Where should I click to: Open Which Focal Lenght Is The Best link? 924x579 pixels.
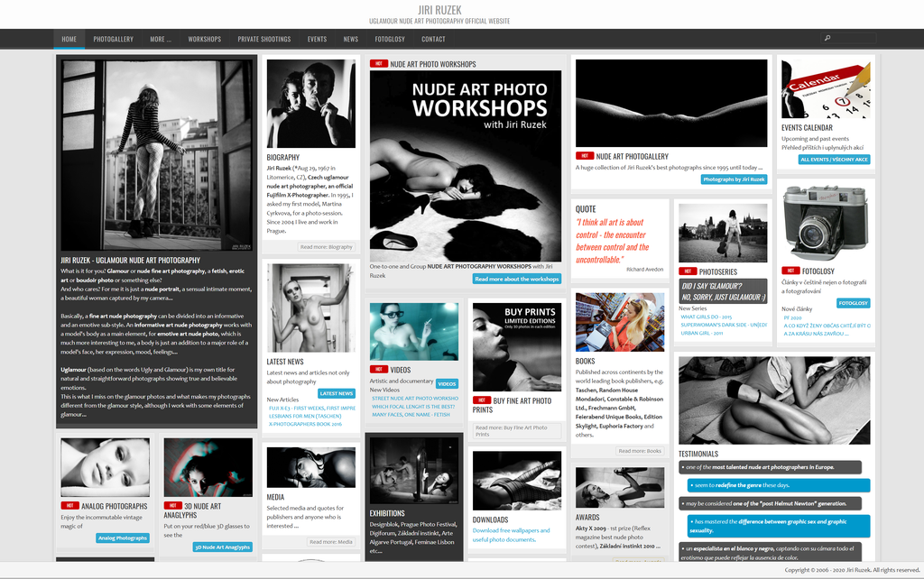413,407
